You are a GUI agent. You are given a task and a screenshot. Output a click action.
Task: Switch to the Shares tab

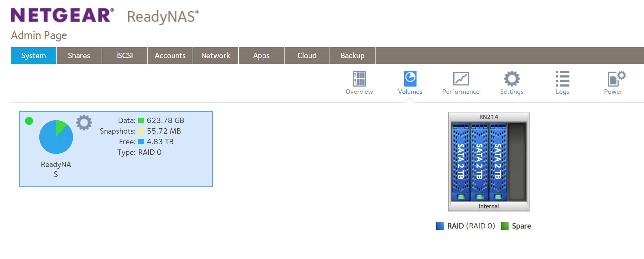[79, 56]
